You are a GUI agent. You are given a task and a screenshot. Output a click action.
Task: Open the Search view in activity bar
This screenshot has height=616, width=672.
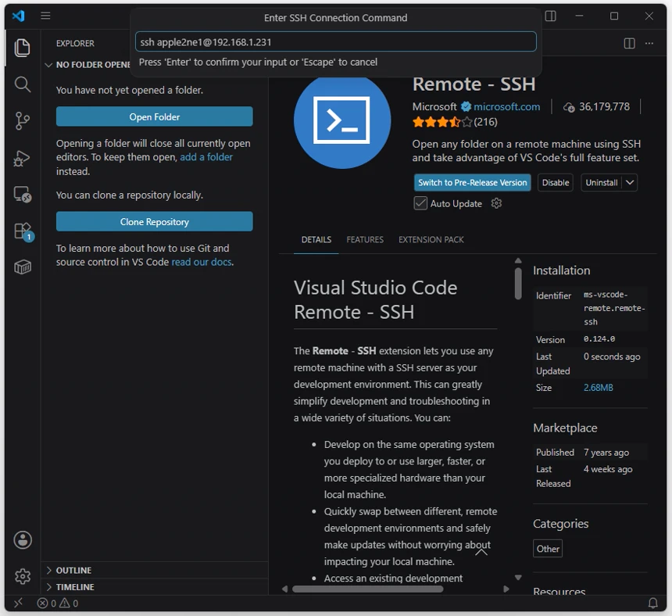click(x=23, y=84)
